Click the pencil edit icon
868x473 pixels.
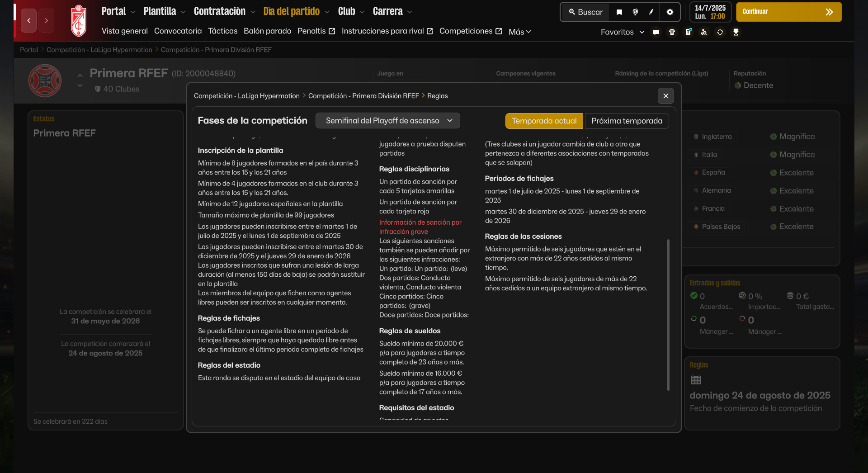651,12
